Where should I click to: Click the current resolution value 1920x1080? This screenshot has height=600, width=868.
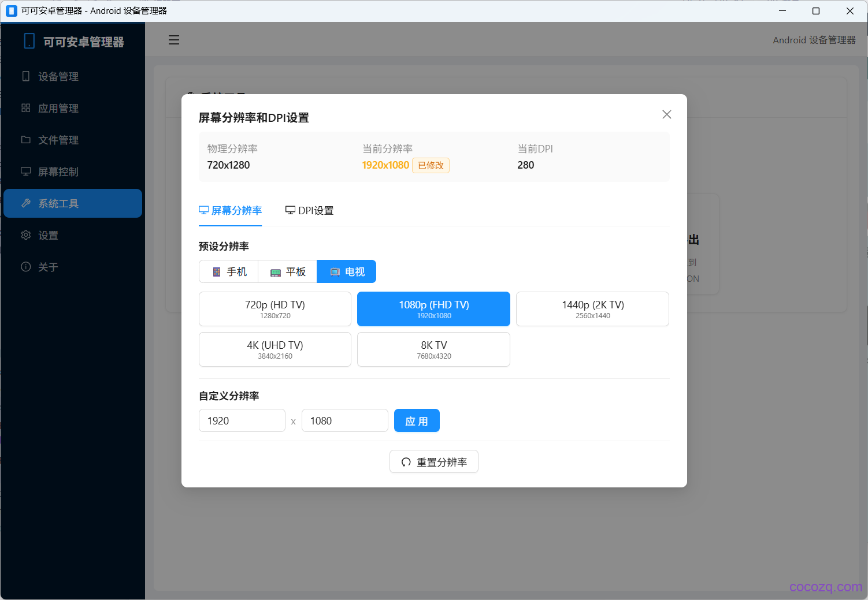coord(385,165)
